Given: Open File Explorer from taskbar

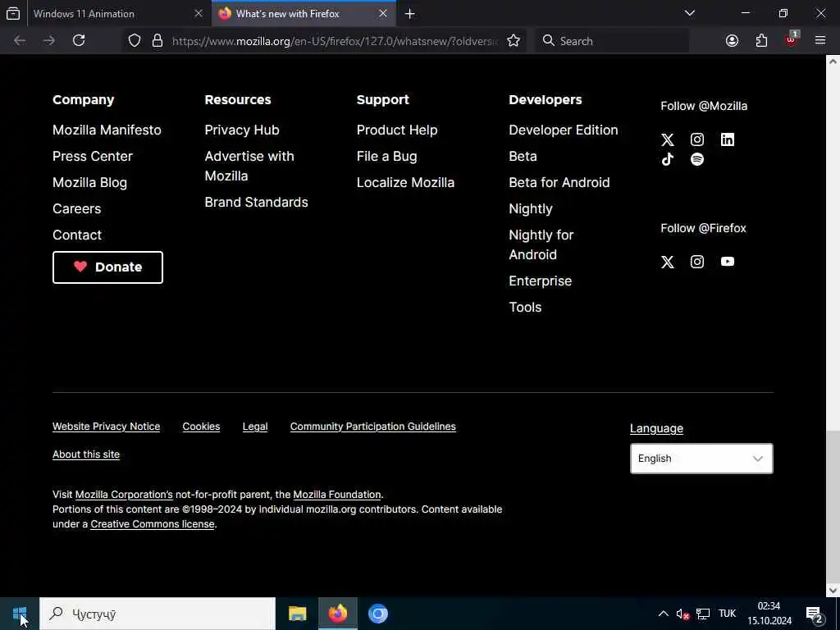Looking at the screenshot, I should click(x=297, y=614).
